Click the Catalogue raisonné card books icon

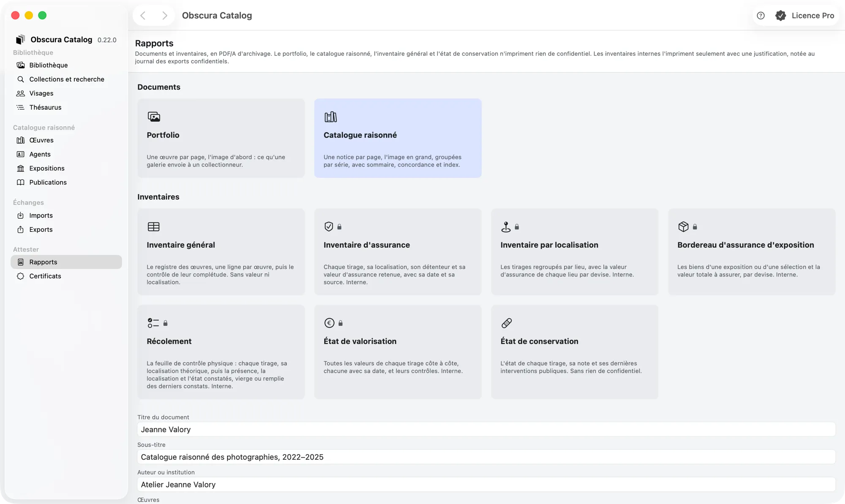pyautogui.click(x=330, y=117)
